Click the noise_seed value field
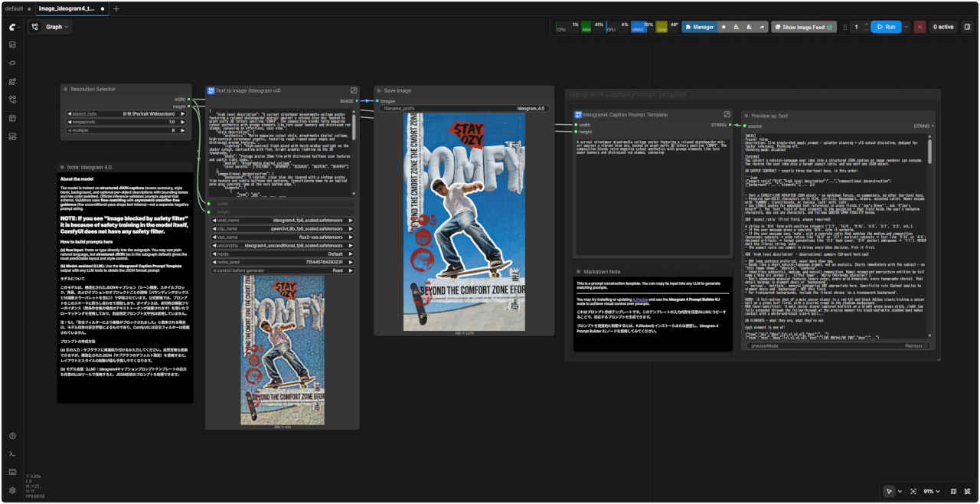Image resolution: width=980 pixels, height=504 pixels. [283, 262]
